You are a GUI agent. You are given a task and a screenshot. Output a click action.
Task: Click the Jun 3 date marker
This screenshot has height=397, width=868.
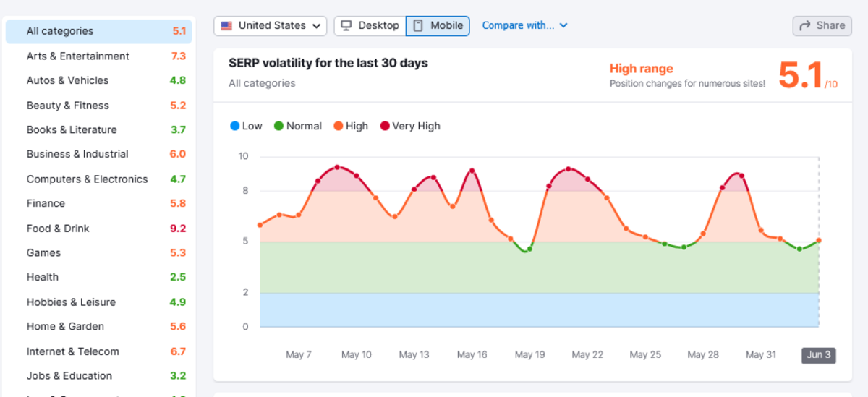point(818,354)
